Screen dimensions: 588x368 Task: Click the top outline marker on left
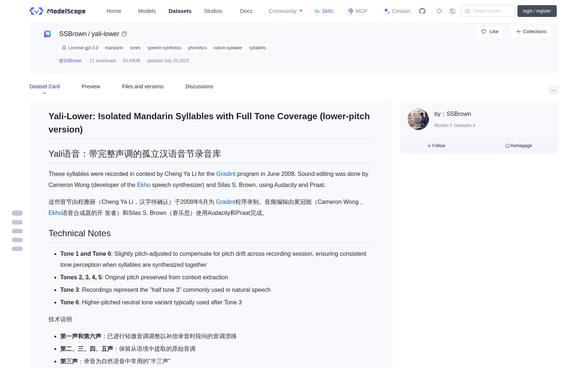17,213
